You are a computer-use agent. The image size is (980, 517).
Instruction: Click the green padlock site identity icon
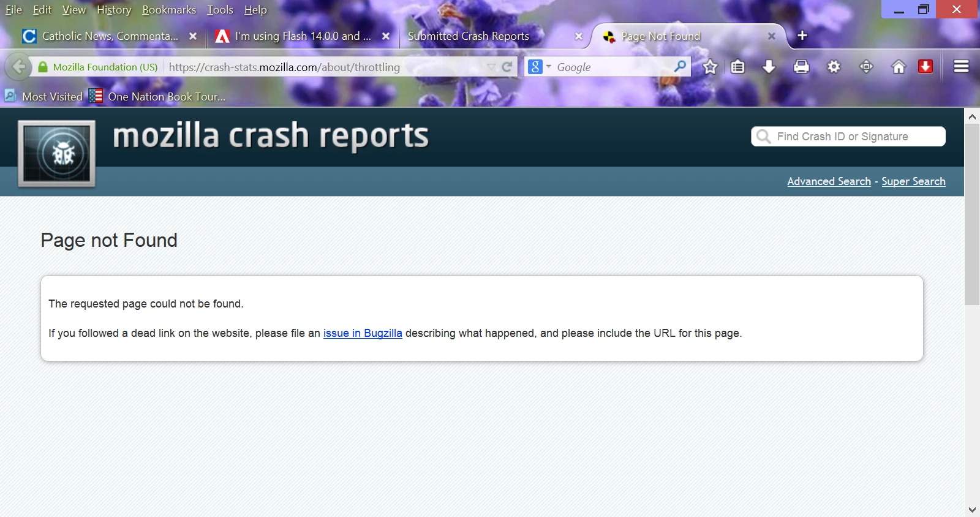[x=42, y=67]
